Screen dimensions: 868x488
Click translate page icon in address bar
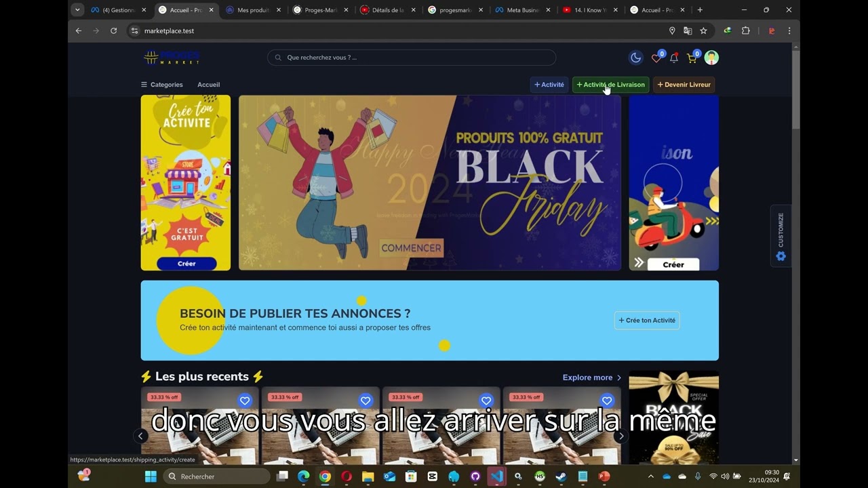pos(688,30)
